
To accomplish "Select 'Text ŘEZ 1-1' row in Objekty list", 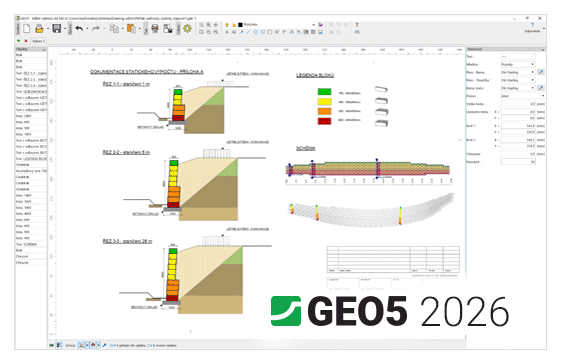I will (x=31, y=73).
